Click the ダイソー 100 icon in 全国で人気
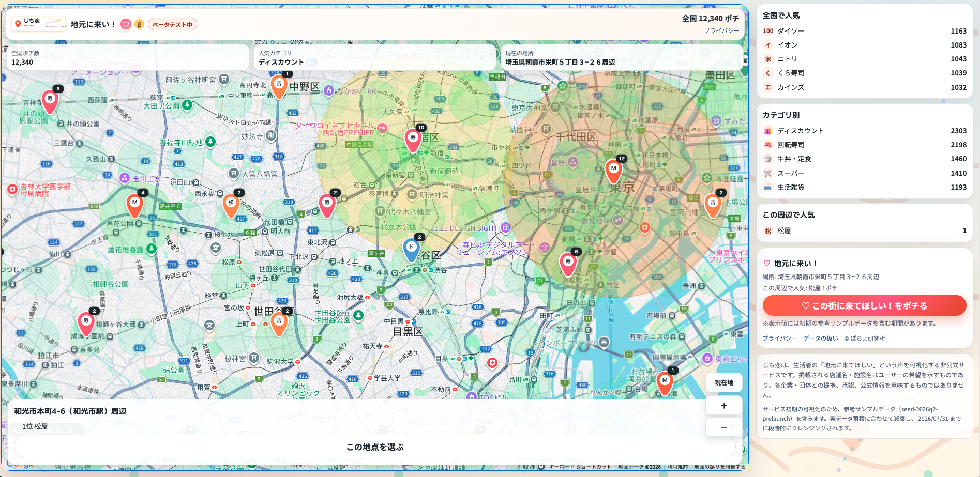Viewport: 980px width, 477px height. (x=768, y=31)
